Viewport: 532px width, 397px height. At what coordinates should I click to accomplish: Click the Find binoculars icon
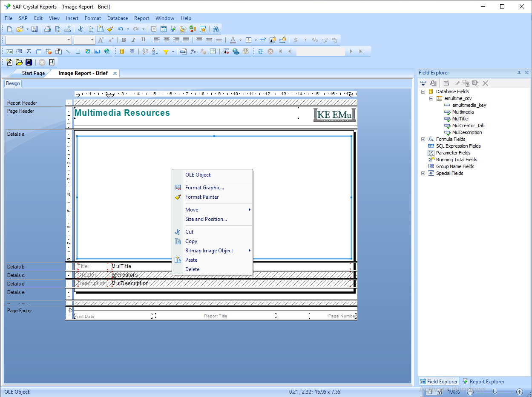coord(216,29)
